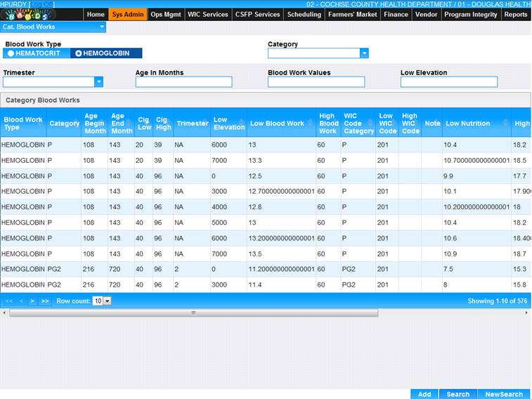
Task: Click the Search button
Action: pyautogui.click(x=458, y=394)
